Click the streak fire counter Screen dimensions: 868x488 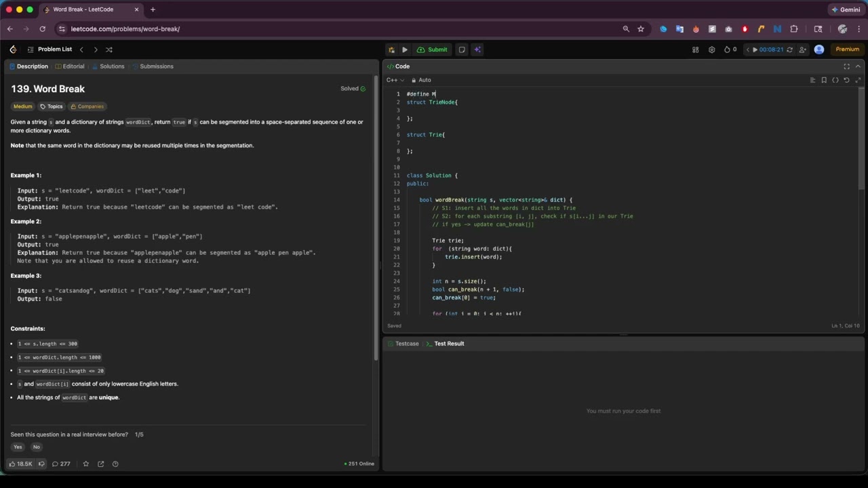(x=730, y=49)
